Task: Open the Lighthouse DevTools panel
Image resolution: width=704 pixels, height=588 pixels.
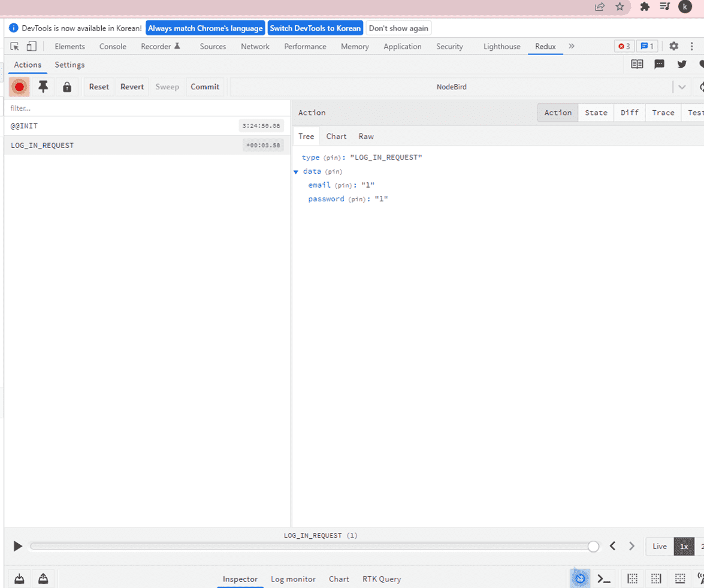Action: click(501, 46)
